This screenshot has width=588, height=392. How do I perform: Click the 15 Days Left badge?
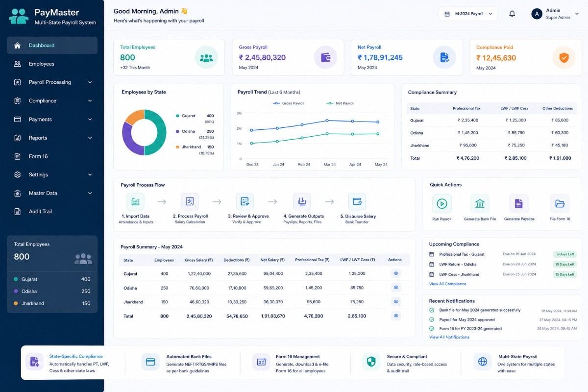tap(564, 275)
